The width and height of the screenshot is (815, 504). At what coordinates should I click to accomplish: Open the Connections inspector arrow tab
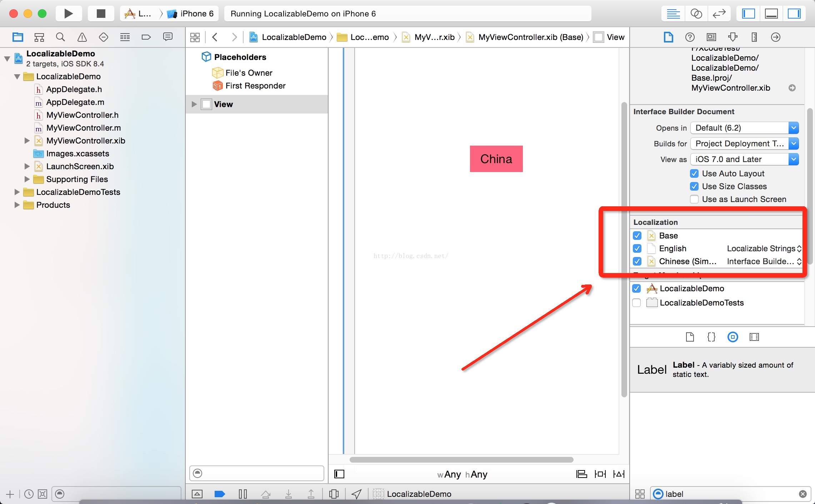776,37
